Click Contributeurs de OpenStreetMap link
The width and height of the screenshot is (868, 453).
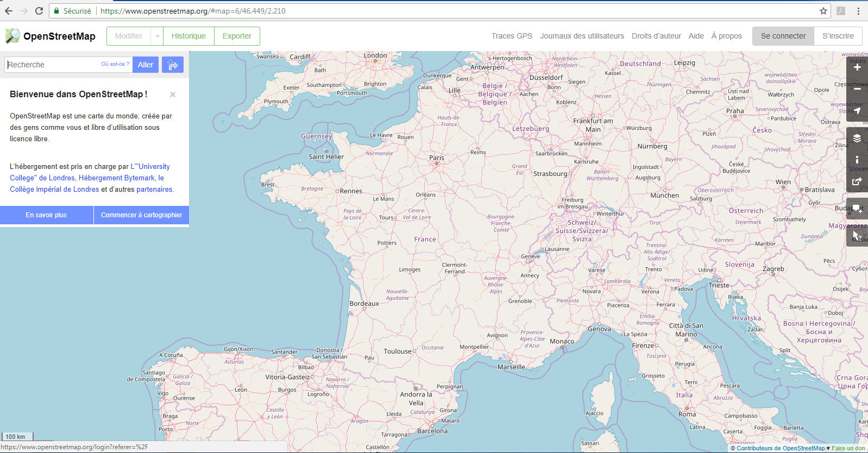click(781, 448)
